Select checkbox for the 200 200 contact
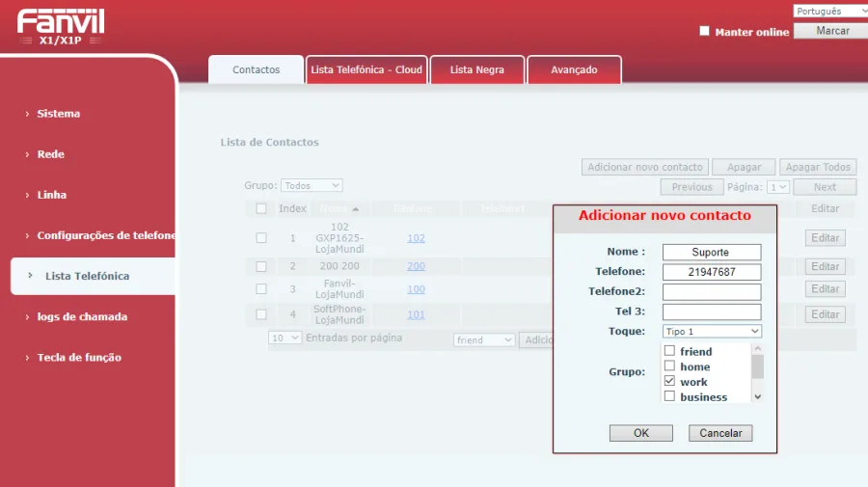Screen dimensions: 868x487 (x=261, y=266)
